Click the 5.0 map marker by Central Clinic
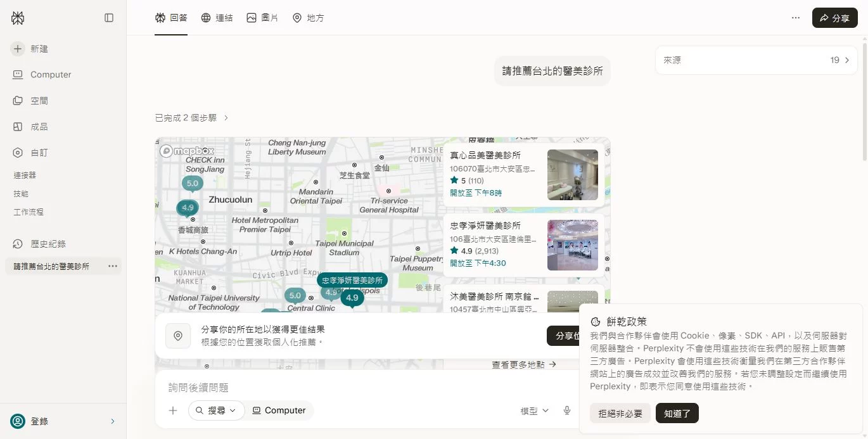 295,296
